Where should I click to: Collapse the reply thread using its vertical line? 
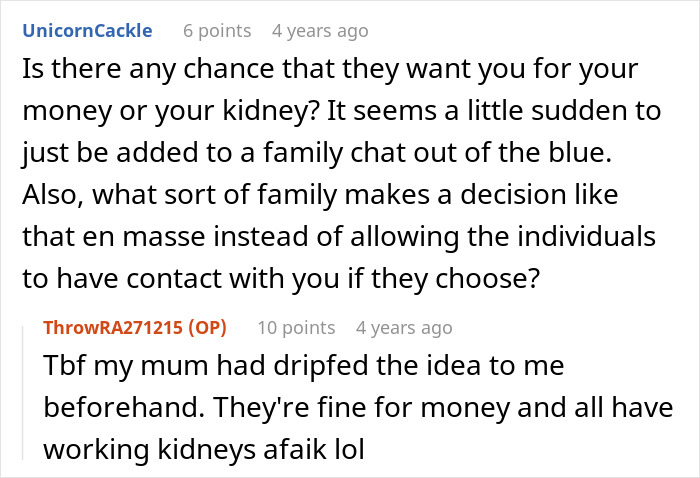tap(24, 388)
